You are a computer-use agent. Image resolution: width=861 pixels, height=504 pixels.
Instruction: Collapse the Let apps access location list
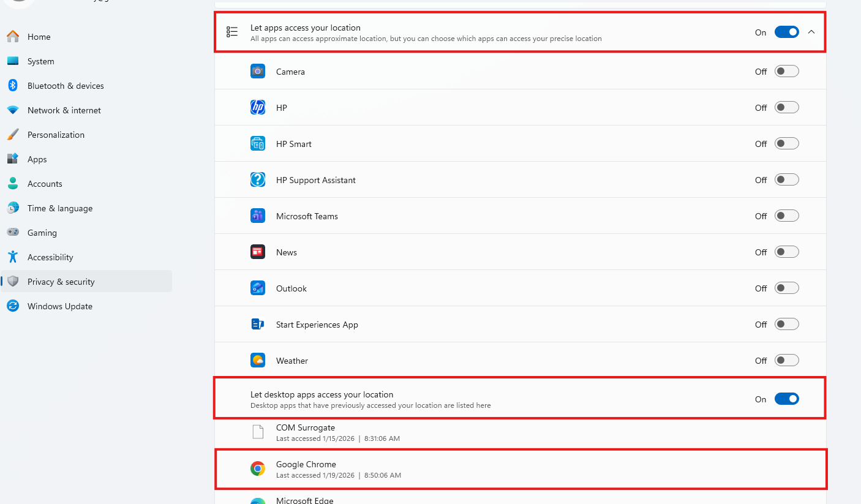[x=811, y=32]
